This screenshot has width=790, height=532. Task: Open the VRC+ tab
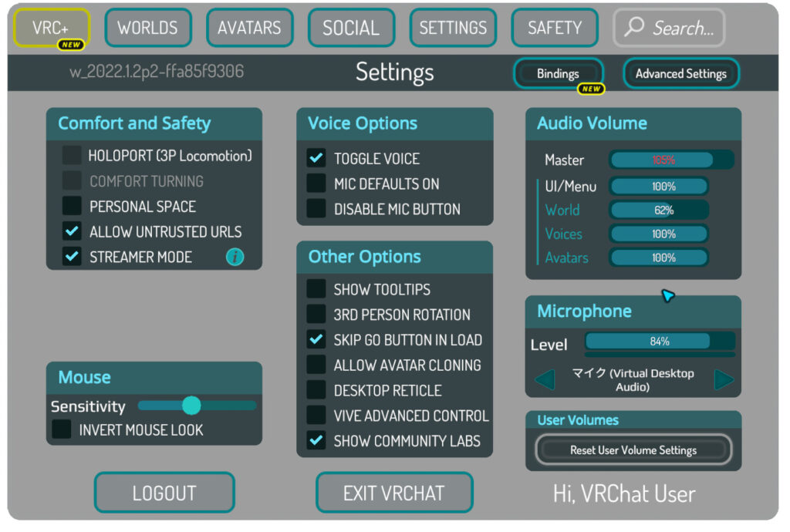pyautogui.click(x=52, y=28)
